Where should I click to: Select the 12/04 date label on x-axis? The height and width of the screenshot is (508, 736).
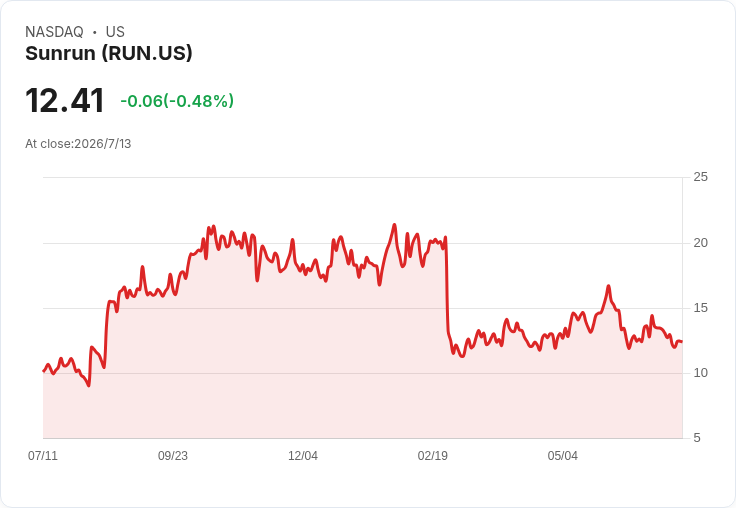[x=303, y=455]
